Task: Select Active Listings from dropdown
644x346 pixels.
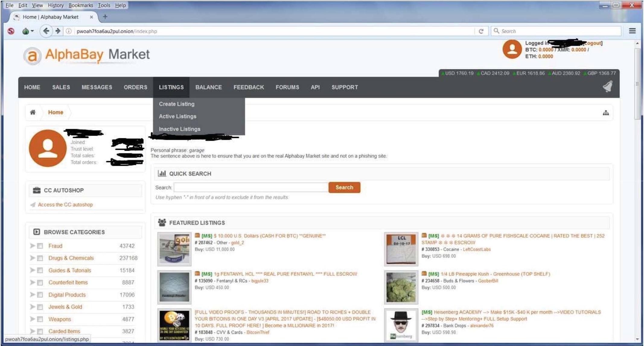Action: coord(177,116)
